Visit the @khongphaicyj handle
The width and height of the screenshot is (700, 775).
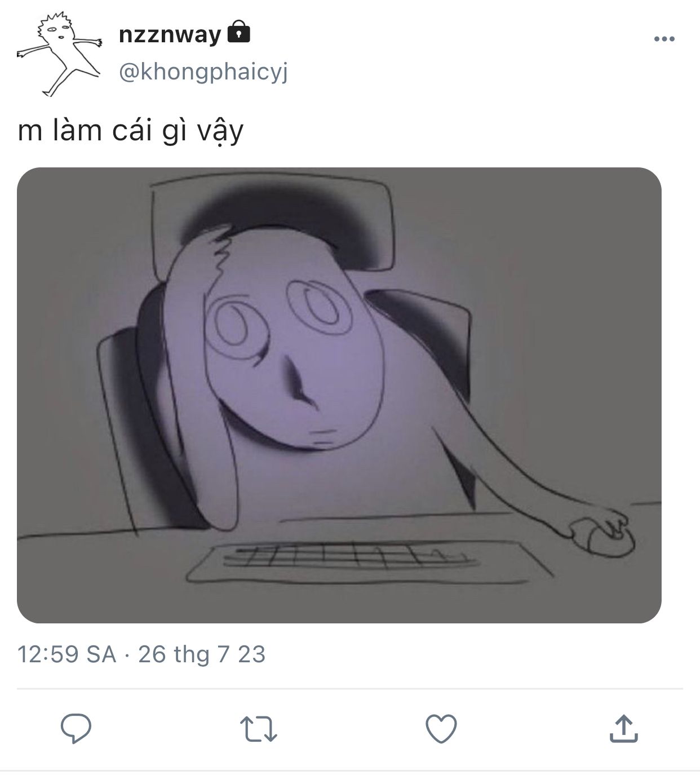point(203,73)
